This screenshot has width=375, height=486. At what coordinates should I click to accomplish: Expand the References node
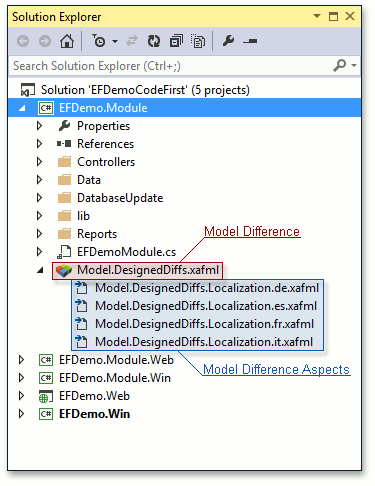pos(39,144)
